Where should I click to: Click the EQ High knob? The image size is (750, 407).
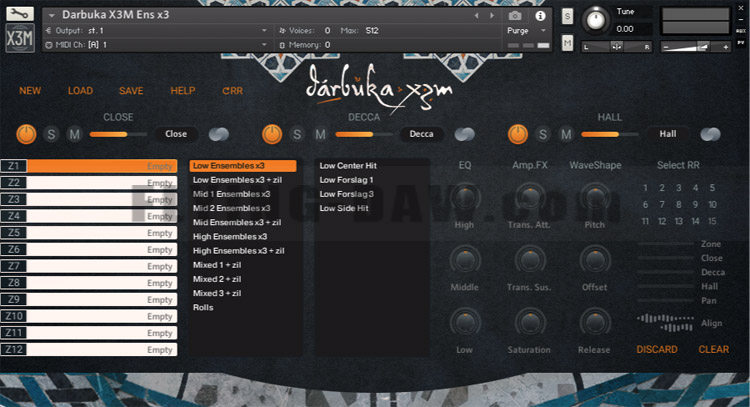coord(465,198)
